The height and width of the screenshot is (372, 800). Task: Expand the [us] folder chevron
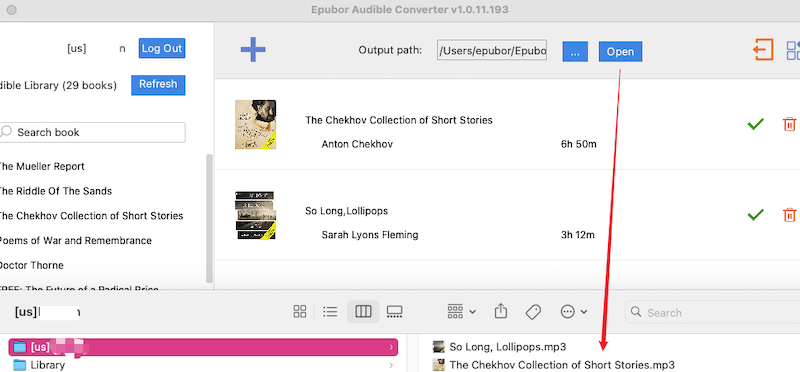tap(391, 348)
